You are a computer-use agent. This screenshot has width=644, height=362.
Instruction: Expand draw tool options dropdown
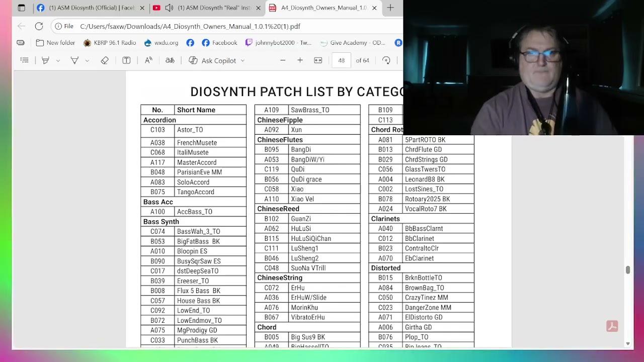click(x=87, y=60)
